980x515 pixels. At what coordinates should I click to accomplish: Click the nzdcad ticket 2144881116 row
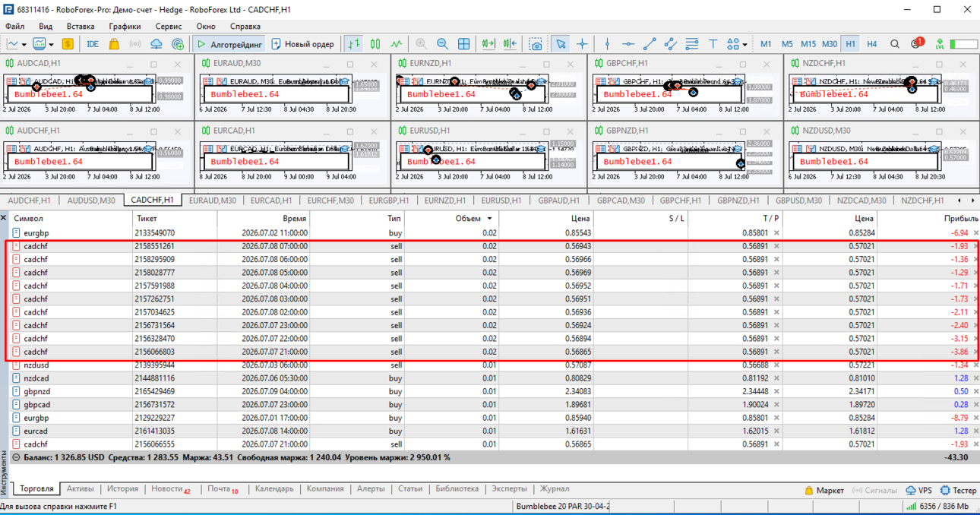[x=494, y=378]
